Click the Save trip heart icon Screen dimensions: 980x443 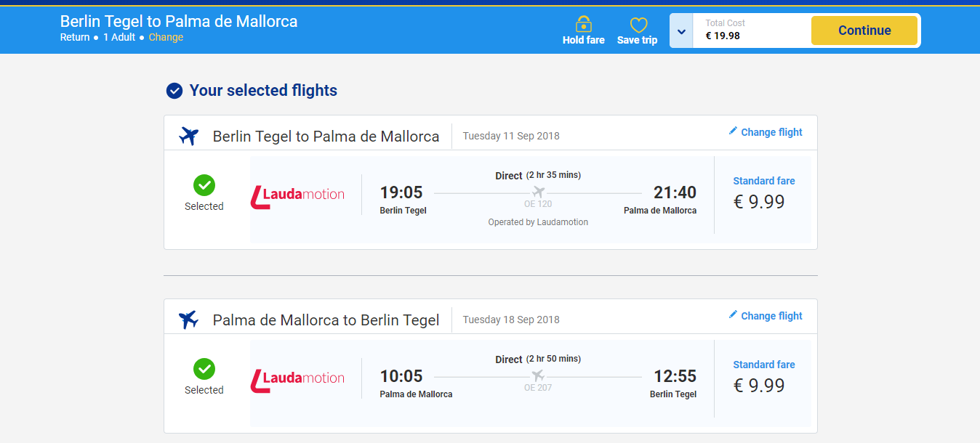tap(638, 25)
